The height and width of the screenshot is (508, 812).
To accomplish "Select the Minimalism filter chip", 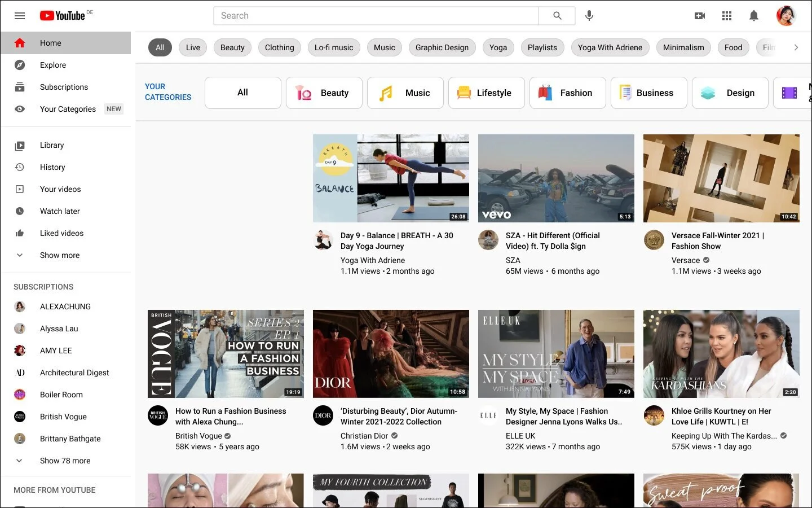I will click(x=683, y=47).
